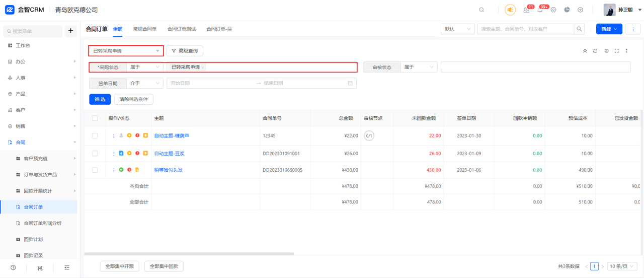644x278 pixels.
Task: Click the hexagon icon in the top bar
Action: pyautogui.click(x=580, y=10)
